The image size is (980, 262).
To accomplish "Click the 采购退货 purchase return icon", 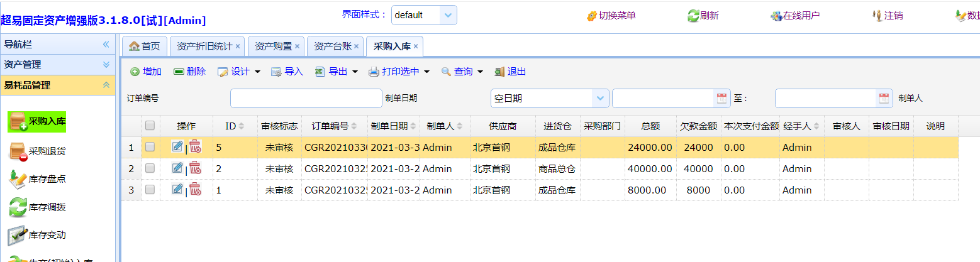I will (18, 151).
